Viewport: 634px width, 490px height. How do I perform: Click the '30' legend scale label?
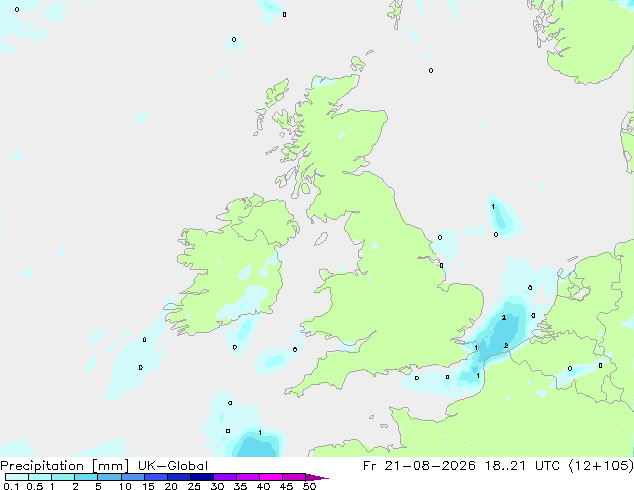pyautogui.click(x=217, y=486)
